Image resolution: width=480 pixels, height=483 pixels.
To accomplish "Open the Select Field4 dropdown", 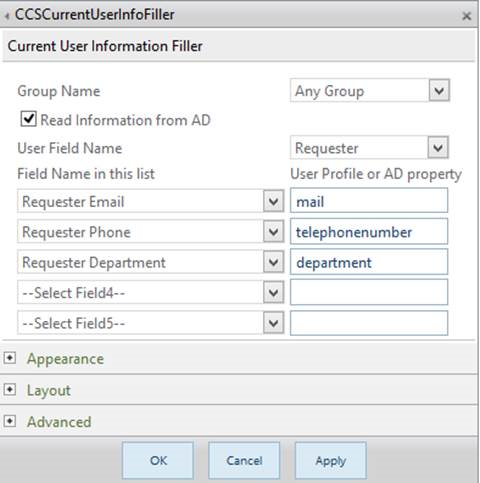I will [150, 292].
